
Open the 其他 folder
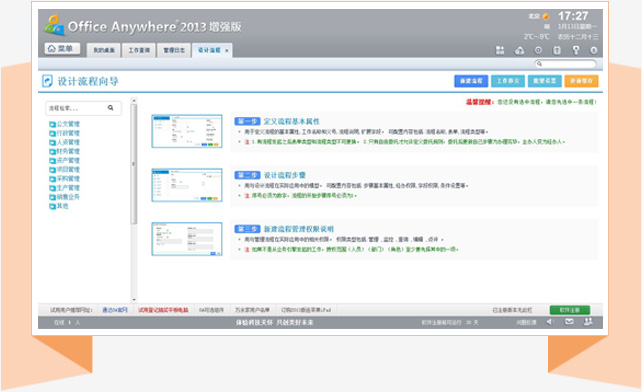pyautogui.click(x=62, y=206)
